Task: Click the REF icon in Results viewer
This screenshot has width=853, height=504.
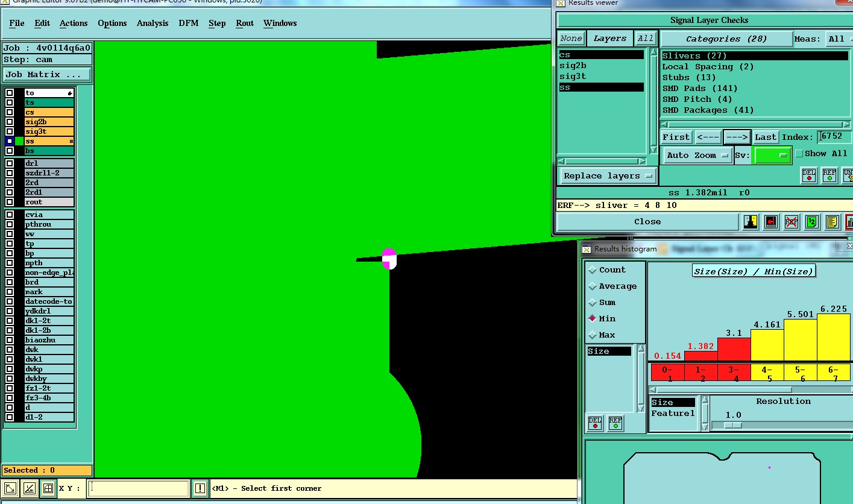Action: point(829,175)
